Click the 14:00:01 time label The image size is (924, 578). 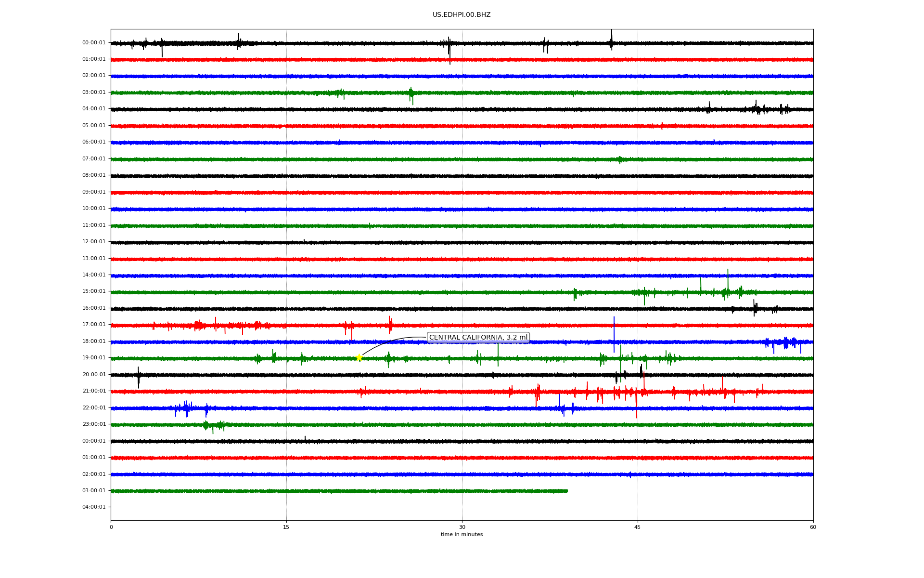pyautogui.click(x=94, y=275)
